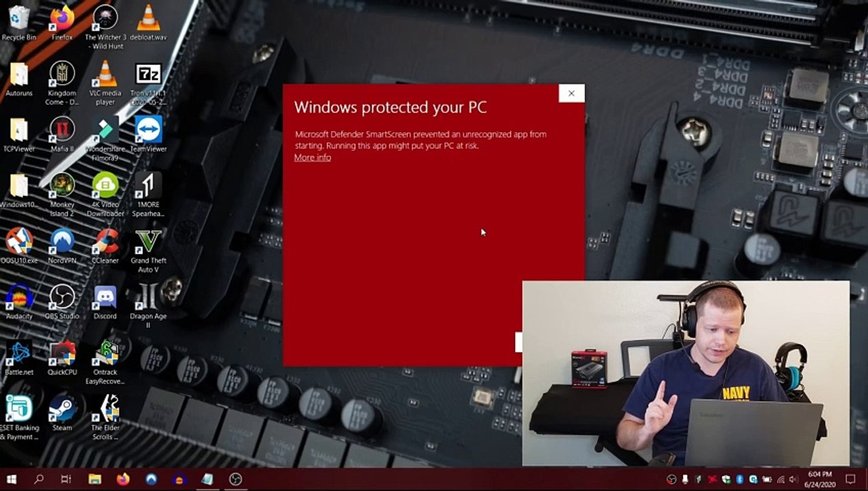Launch QuickCPU desktop shortcut
This screenshot has height=491, width=868.
62,359
